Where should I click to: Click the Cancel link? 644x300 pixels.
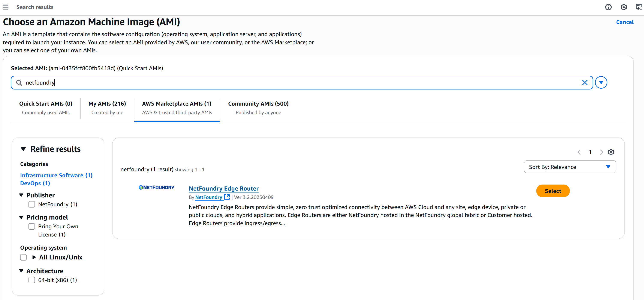point(625,22)
